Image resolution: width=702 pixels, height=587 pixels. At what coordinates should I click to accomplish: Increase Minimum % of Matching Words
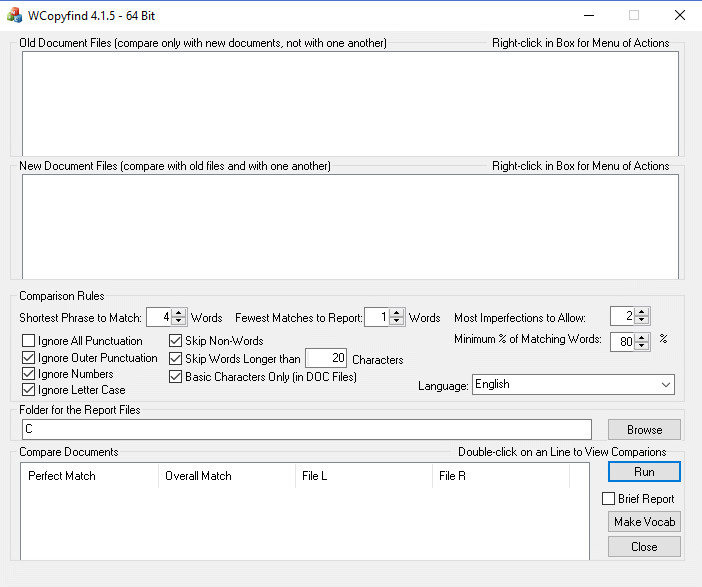tap(642, 338)
